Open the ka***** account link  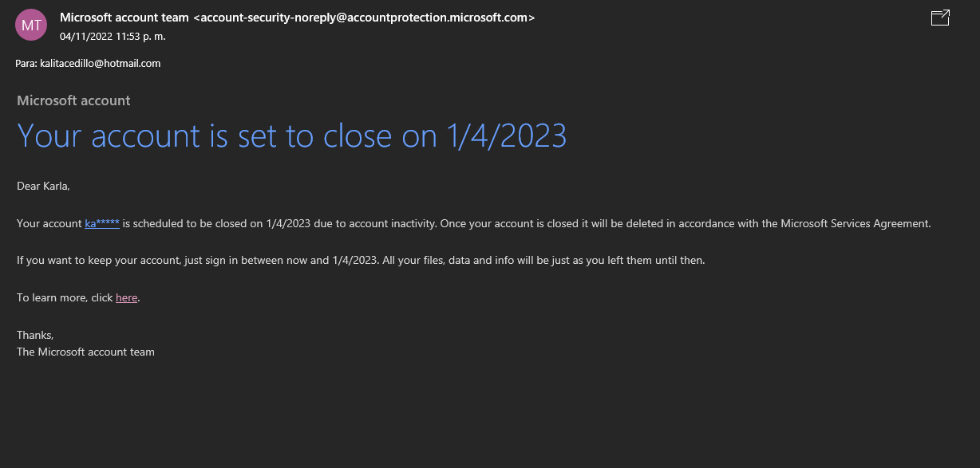point(102,223)
